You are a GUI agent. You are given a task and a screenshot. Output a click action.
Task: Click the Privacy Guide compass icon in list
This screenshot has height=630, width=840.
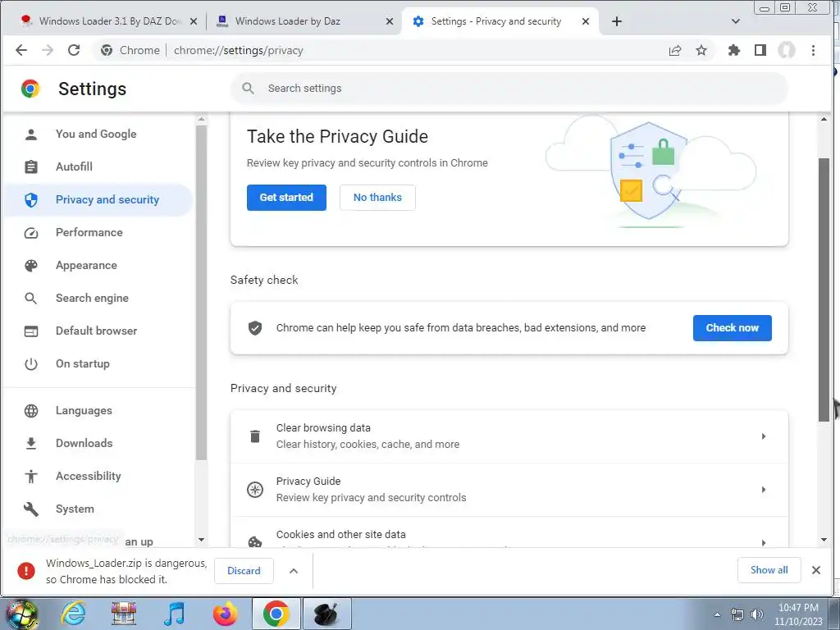(x=255, y=490)
